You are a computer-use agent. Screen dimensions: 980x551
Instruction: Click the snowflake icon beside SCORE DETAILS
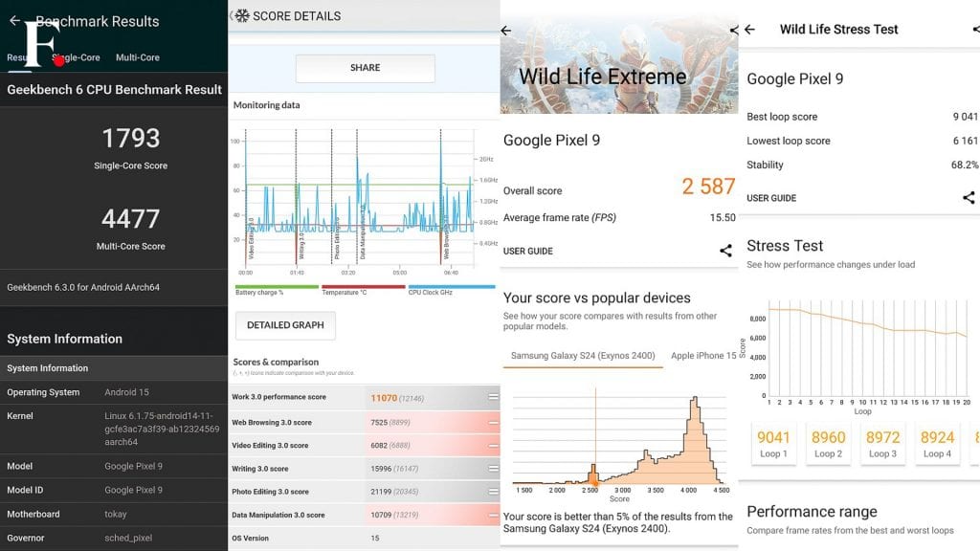click(242, 15)
